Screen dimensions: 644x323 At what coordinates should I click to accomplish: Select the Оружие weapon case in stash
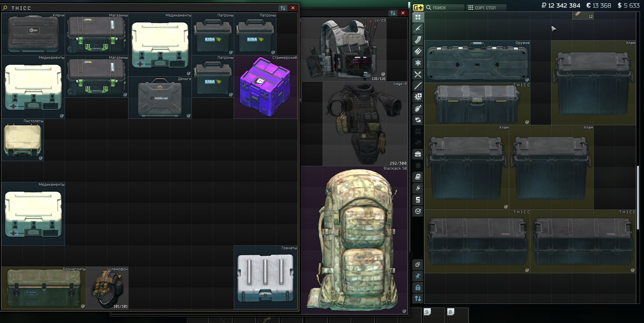pyautogui.click(x=477, y=62)
